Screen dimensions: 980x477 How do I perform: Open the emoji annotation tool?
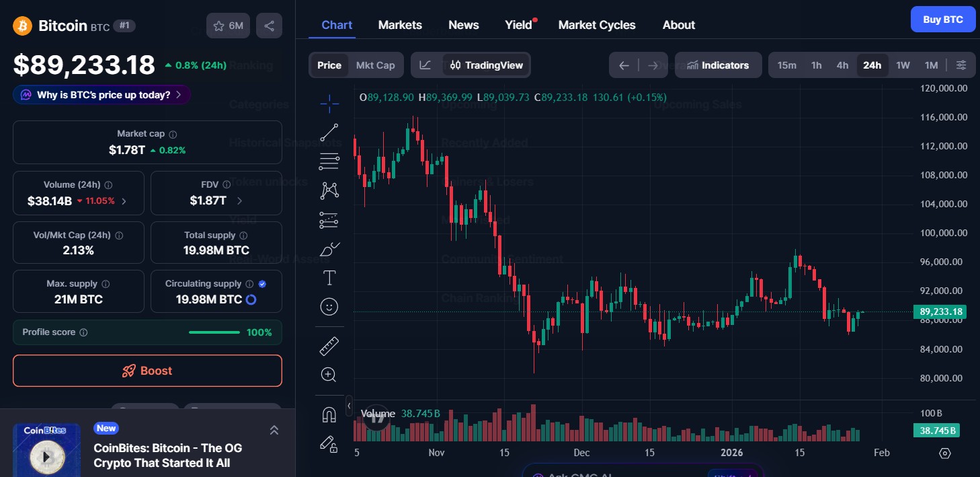pos(329,307)
